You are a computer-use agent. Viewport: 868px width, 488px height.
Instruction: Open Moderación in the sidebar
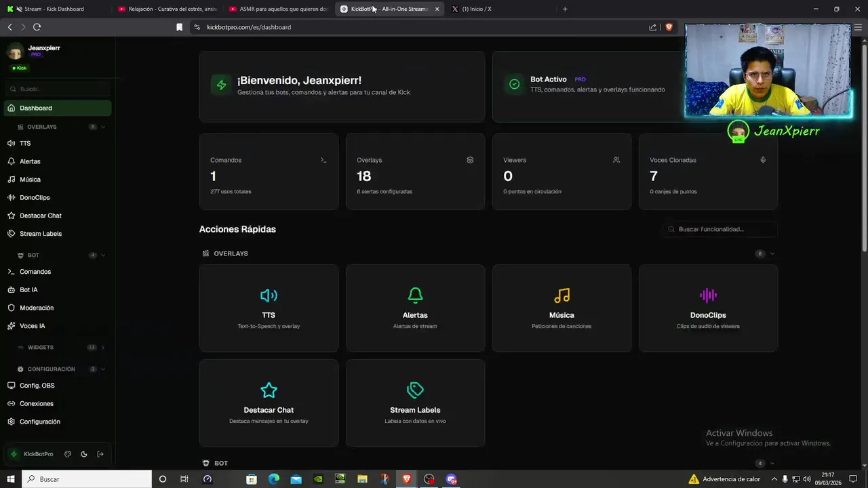click(58, 308)
